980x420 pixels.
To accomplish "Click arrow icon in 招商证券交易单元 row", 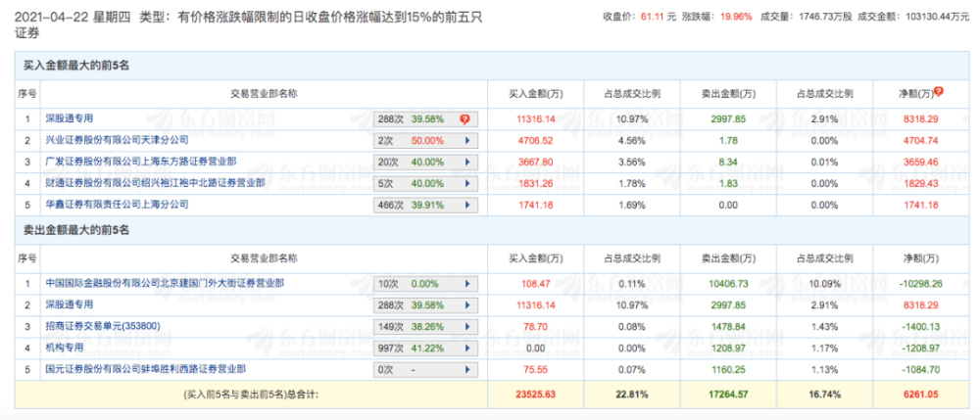I will pos(466,326).
